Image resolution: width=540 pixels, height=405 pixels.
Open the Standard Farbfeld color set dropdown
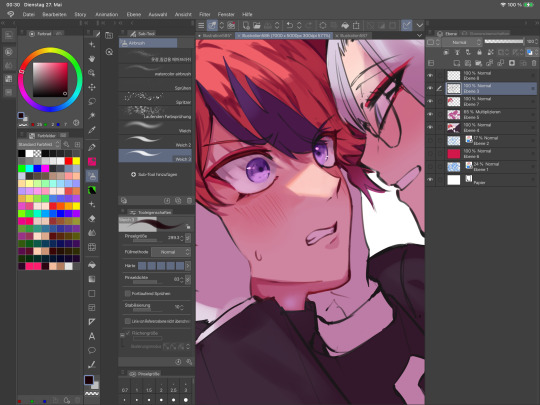(39, 144)
